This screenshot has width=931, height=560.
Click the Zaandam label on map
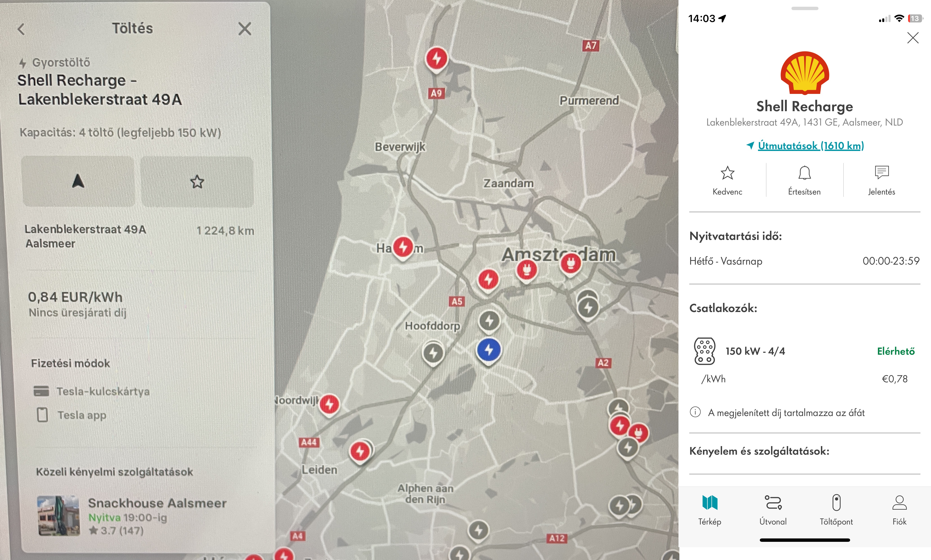(508, 183)
